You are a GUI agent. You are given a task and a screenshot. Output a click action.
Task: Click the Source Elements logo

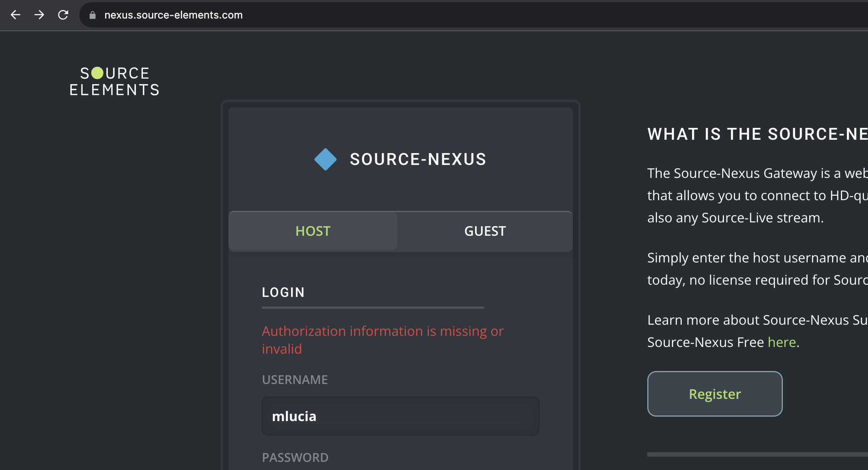pyautogui.click(x=114, y=82)
